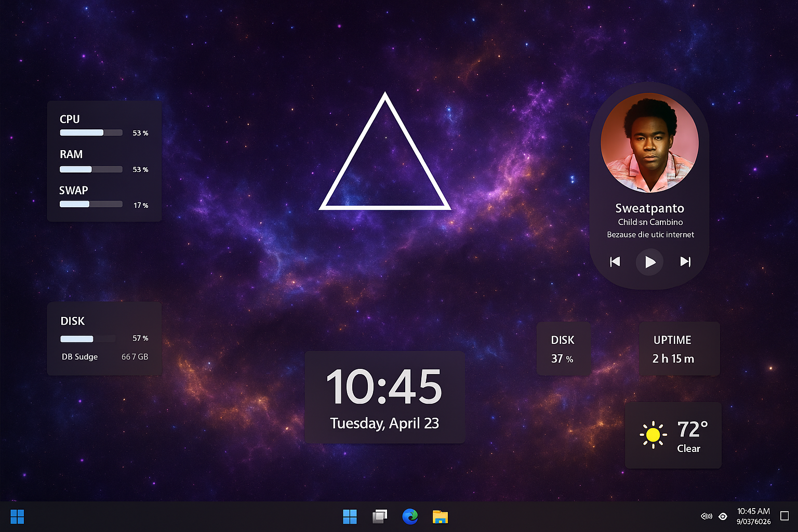This screenshot has width=798, height=532.
Task: Click the eye icon in the system tray
Action: point(723,516)
